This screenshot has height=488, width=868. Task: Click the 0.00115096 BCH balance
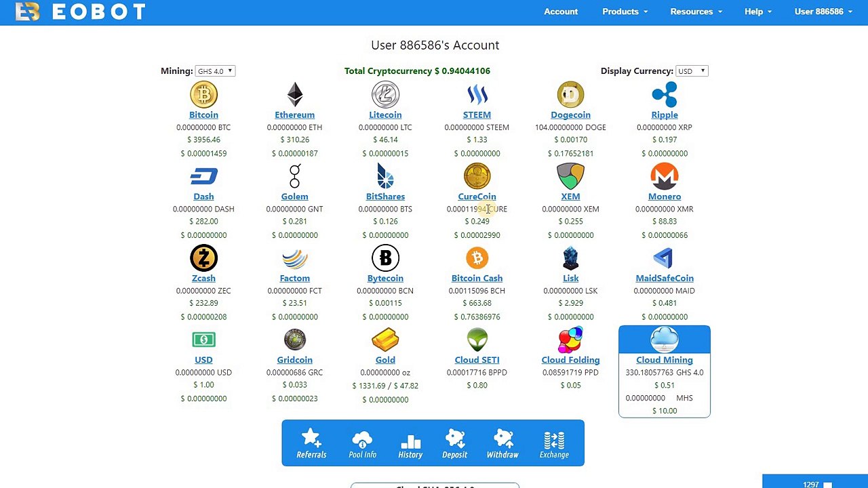click(x=477, y=291)
